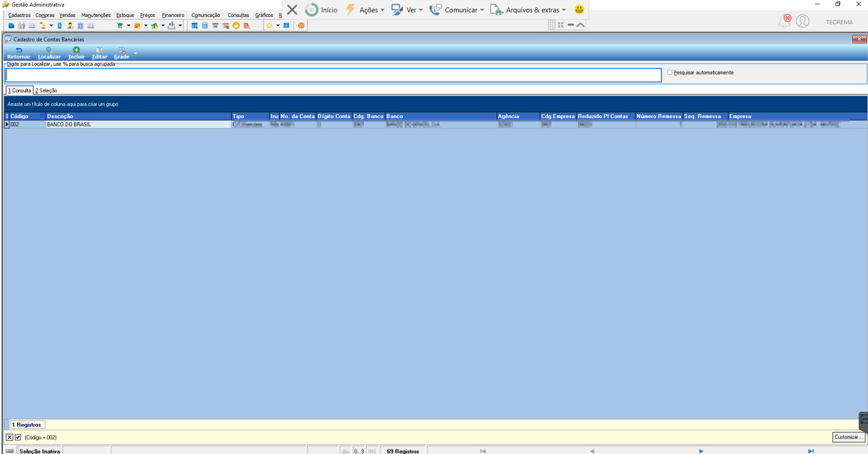Click the orange power icon in toolbar
This screenshot has width=868, height=454.
click(x=301, y=26)
